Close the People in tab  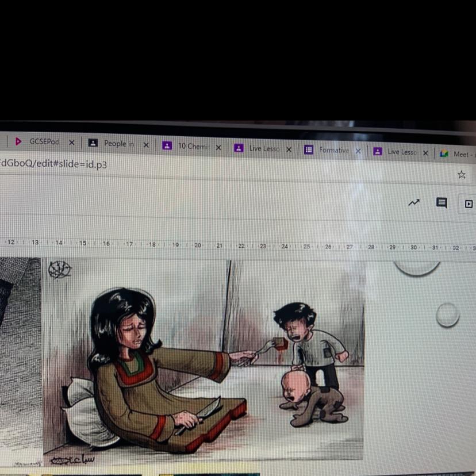[146, 145]
